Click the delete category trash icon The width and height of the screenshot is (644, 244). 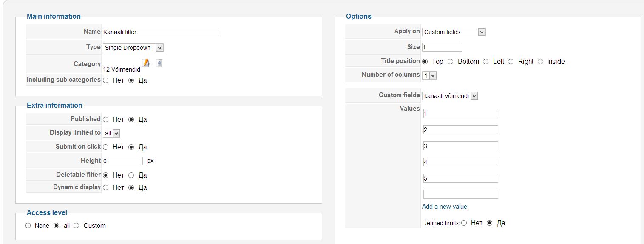(159, 63)
